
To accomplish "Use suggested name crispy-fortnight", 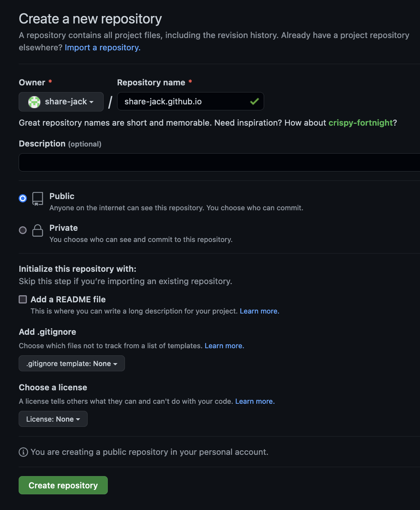I will pos(360,123).
